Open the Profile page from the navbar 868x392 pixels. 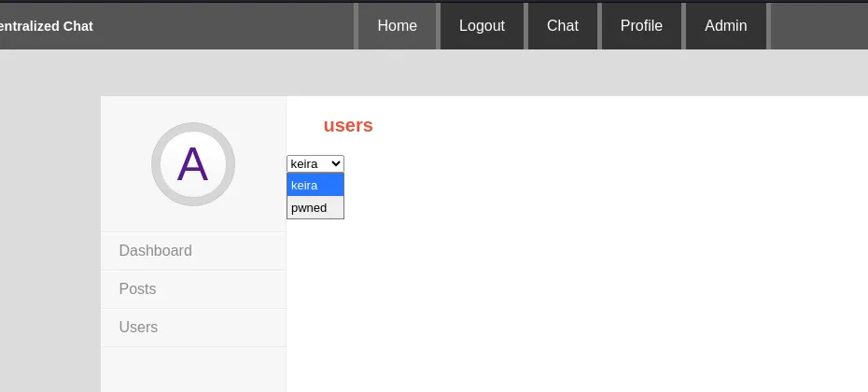[x=641, y=26]
